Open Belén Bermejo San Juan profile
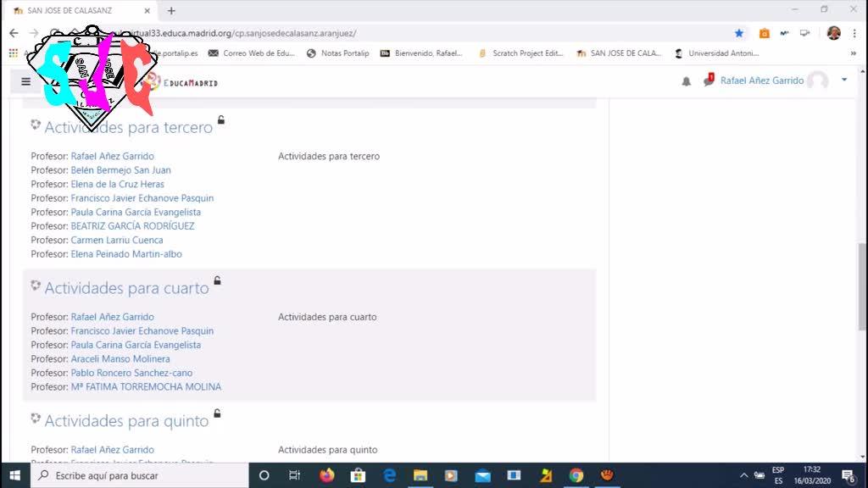Screen dimensions: 868x488 pyautogui.click(x=120, y=169)
